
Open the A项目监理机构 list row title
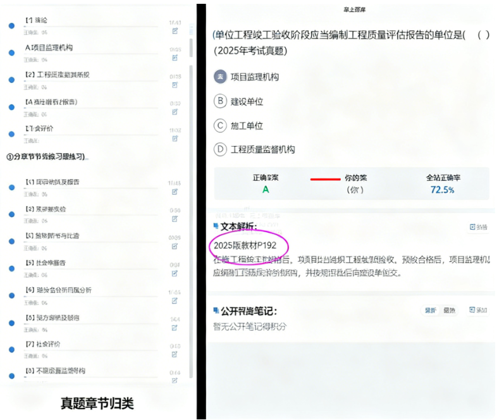pyautogui.click(x=49, y=47)
